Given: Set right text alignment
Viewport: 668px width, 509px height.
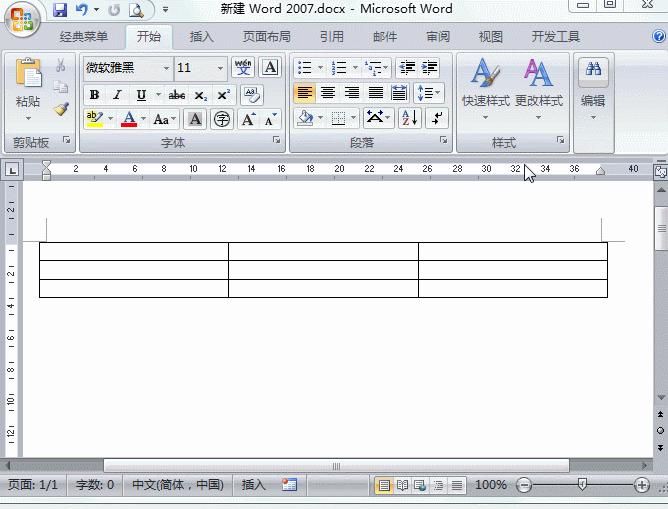Looking at the screenshot, I should tap(351, 92).
